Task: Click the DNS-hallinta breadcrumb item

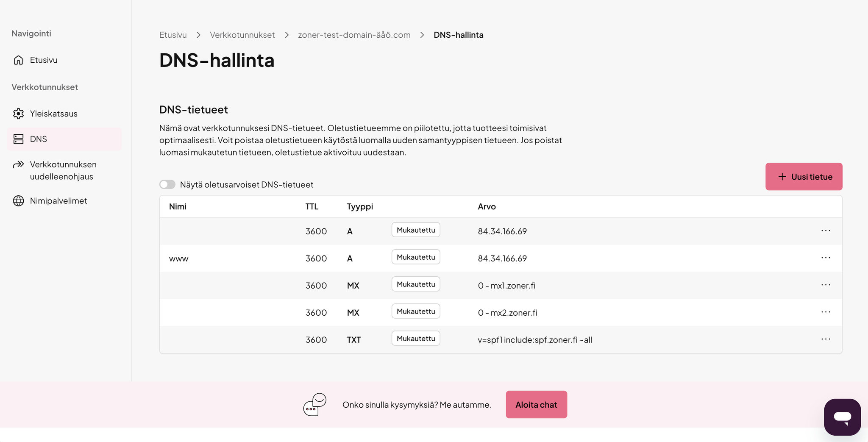Action: (x=459, y=35)
